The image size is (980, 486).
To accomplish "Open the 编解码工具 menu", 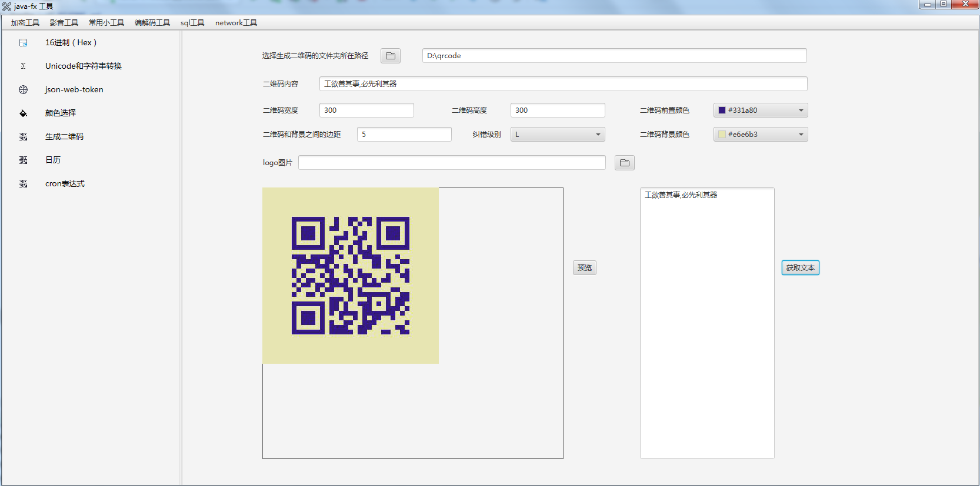I will click(152, 23).
